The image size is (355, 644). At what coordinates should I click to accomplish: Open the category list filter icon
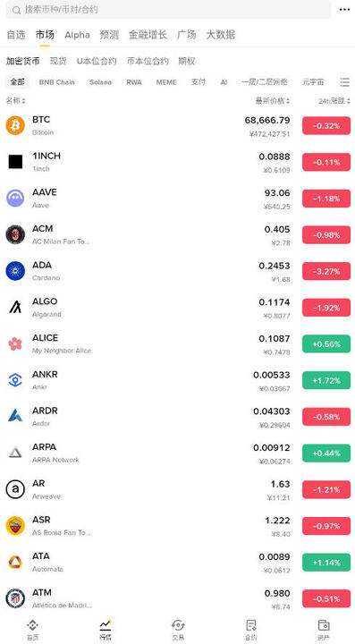pos(344,82)
